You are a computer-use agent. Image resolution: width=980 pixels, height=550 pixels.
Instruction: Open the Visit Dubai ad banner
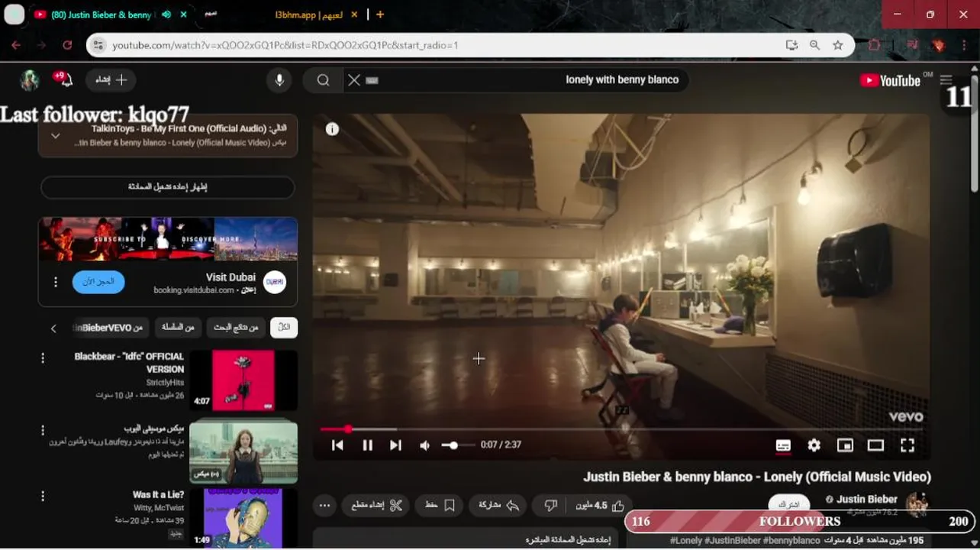point(168,239)
